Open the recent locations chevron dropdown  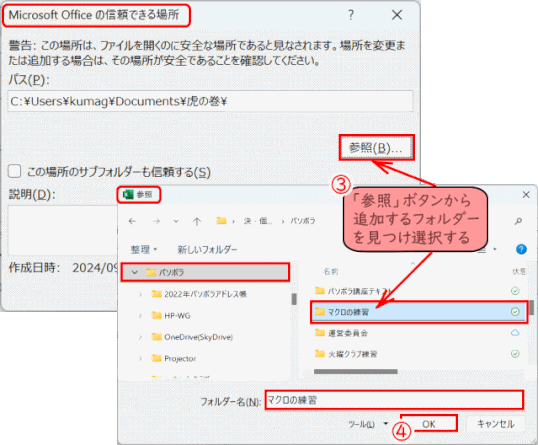tap(176, 221)
